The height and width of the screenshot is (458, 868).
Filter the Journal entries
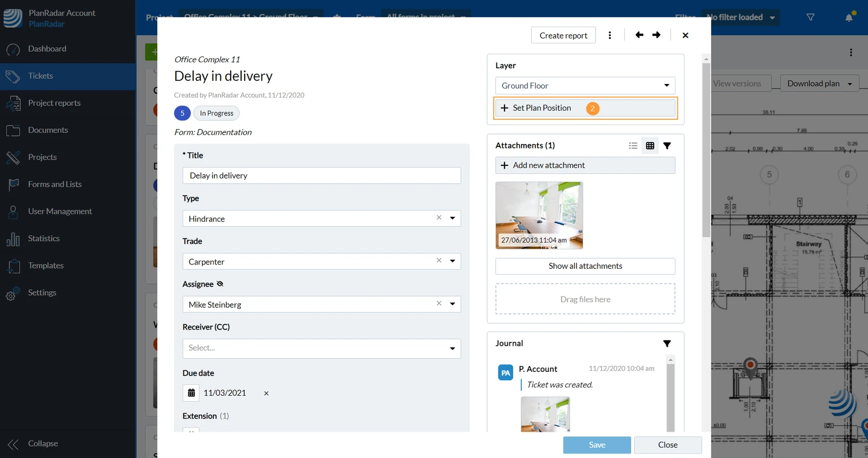click(667, 344)
